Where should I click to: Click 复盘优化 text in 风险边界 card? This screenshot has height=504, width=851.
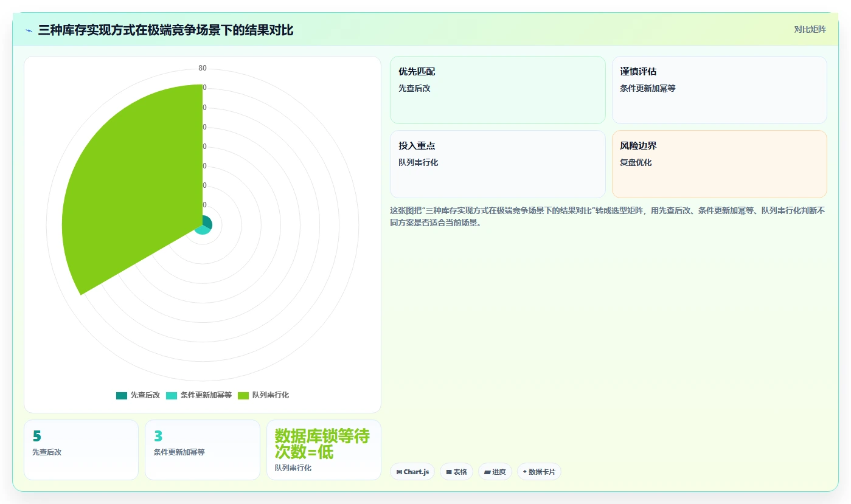tap(636, 163)
